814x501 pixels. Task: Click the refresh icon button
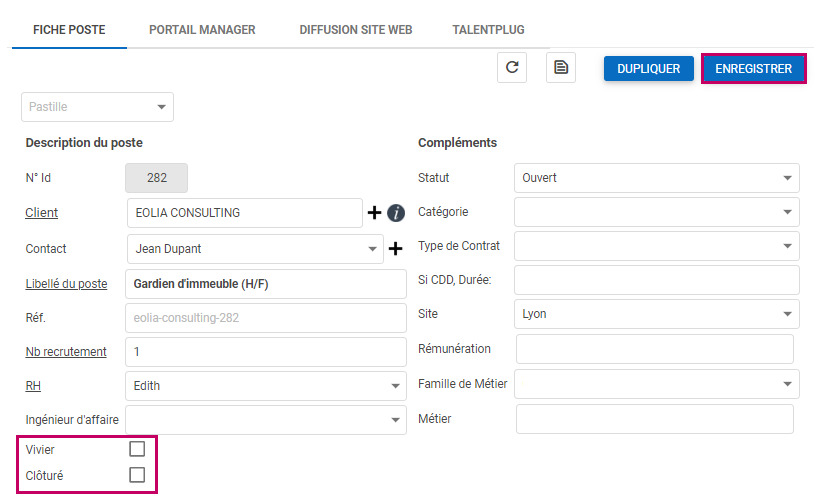point(512,68)
